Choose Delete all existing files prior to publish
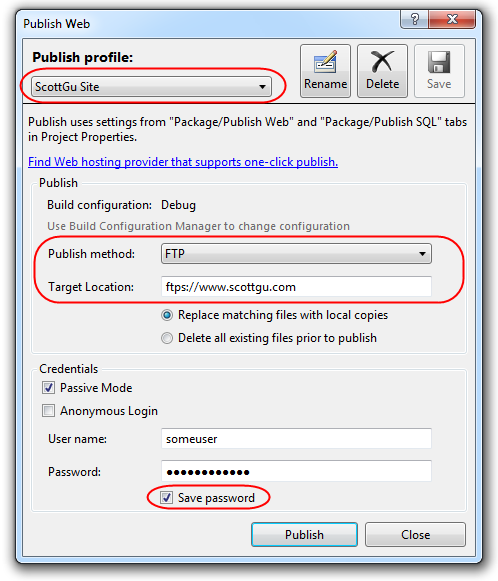Screen dimensions: 498x581 [167, 338]
